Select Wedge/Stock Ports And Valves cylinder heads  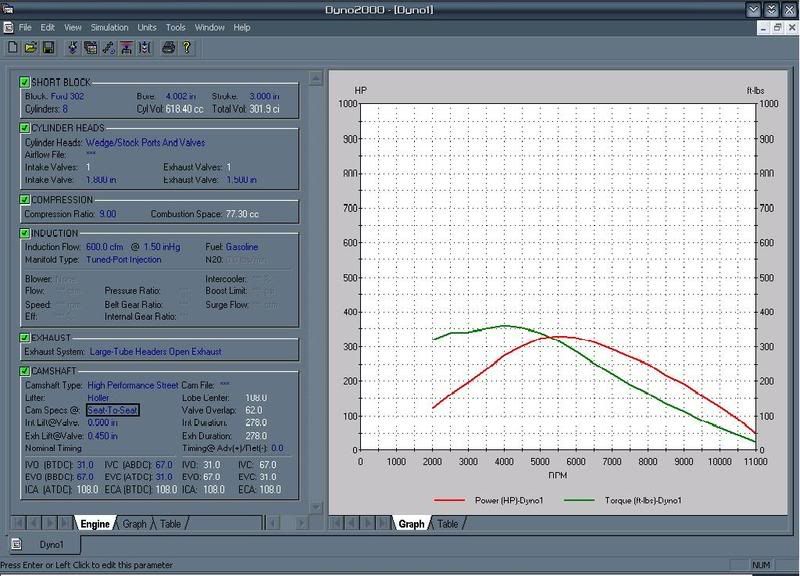pos(145,142)
